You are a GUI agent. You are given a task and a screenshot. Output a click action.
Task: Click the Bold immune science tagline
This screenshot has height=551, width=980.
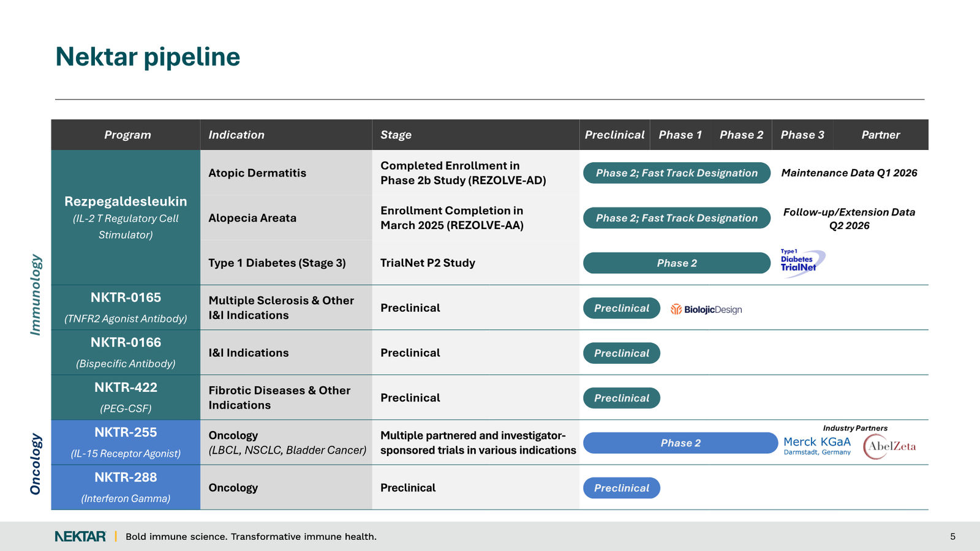point(251,536)
